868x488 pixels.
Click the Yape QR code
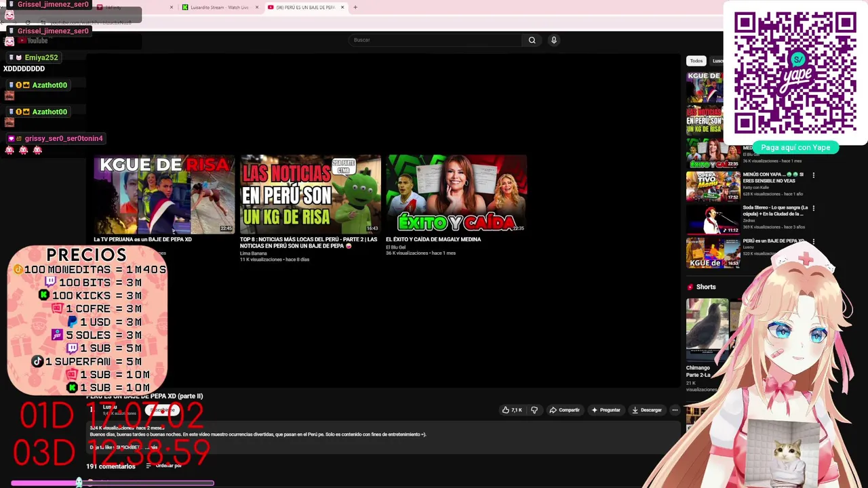795,73
